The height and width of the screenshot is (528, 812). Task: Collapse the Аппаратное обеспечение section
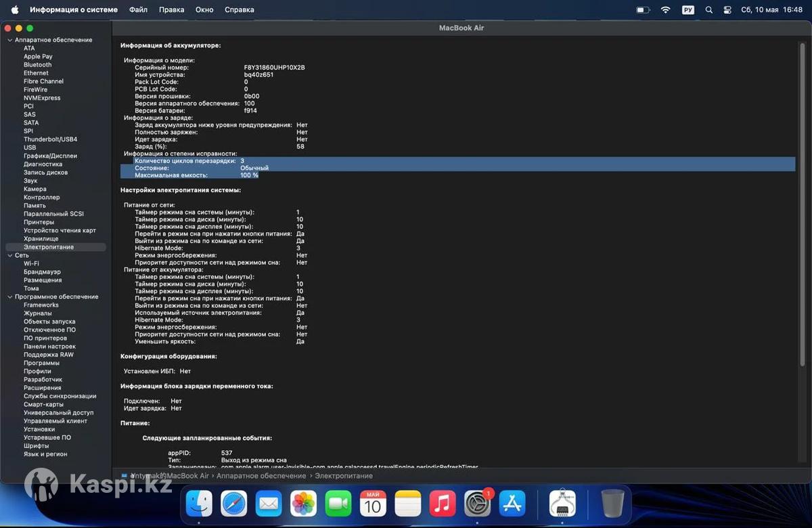point(9,40)
